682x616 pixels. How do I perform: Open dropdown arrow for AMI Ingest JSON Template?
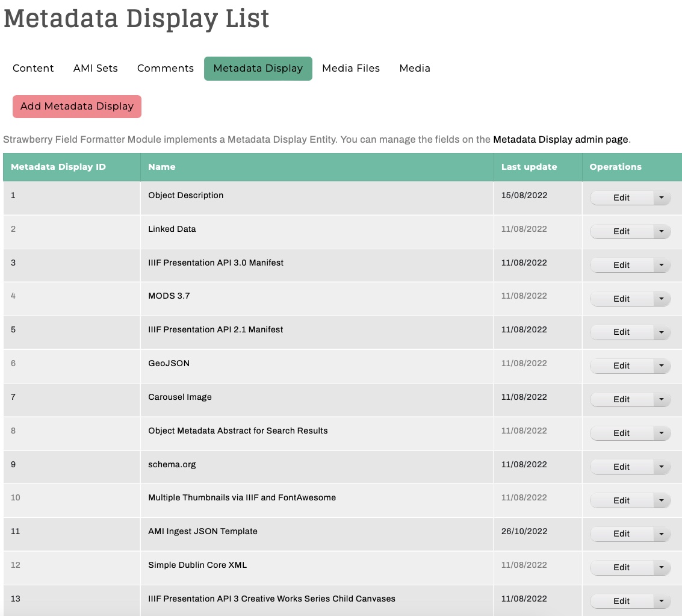(662, 534)
